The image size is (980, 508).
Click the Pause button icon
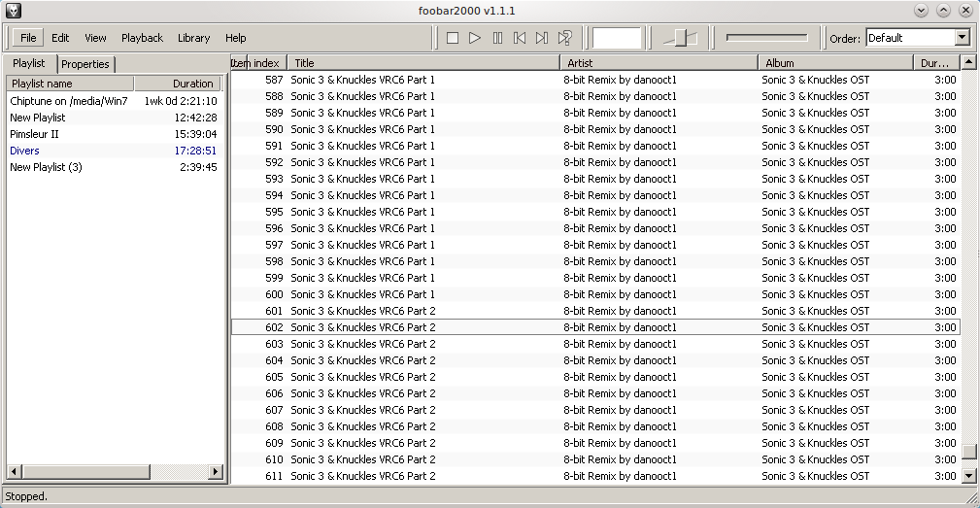[x=497, y=38]
